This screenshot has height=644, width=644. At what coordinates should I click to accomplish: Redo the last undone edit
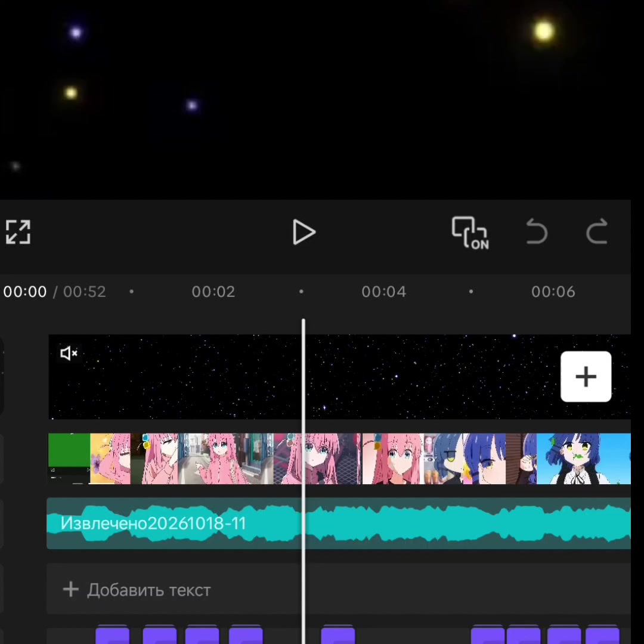(597, 231)
